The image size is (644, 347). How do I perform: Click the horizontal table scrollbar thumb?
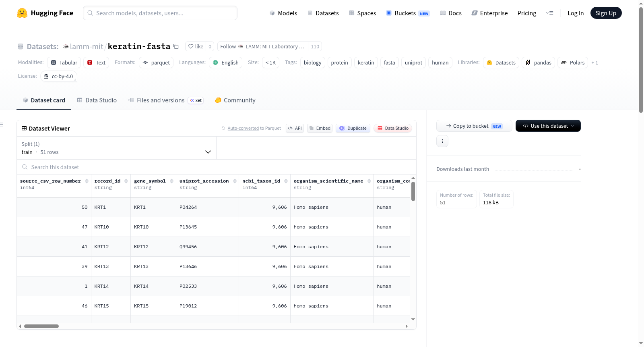click(x=41, y=326)
